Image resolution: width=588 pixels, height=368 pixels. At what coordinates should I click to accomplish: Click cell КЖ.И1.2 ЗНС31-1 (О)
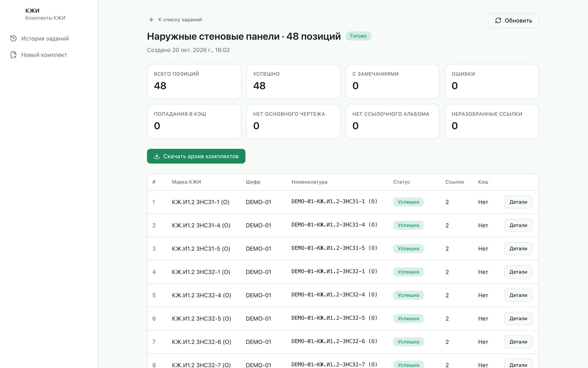[x=201, y=202]
